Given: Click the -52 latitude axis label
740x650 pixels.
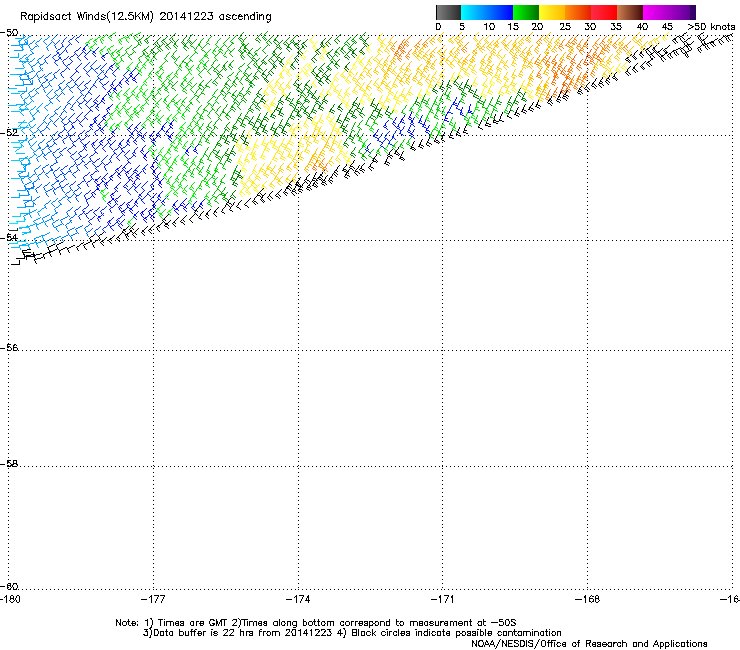Looking at the screenshot, I should coord(9,133).
